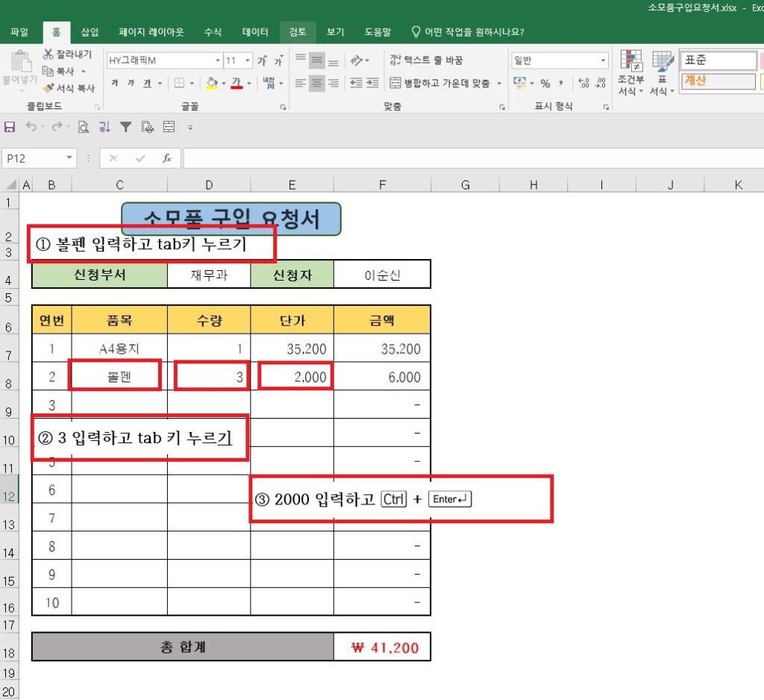
Task: Click the 어떤 작업을 원하시나요 search box
Action: tap(468, 32)
